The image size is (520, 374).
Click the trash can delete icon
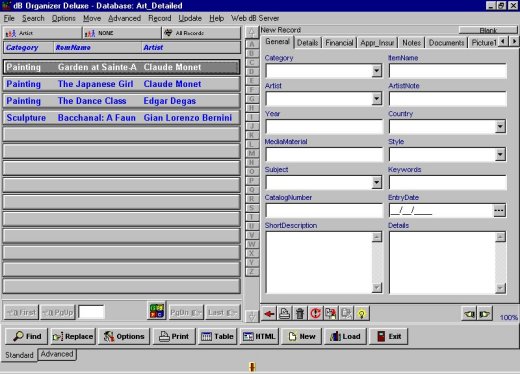click(300, 314)
